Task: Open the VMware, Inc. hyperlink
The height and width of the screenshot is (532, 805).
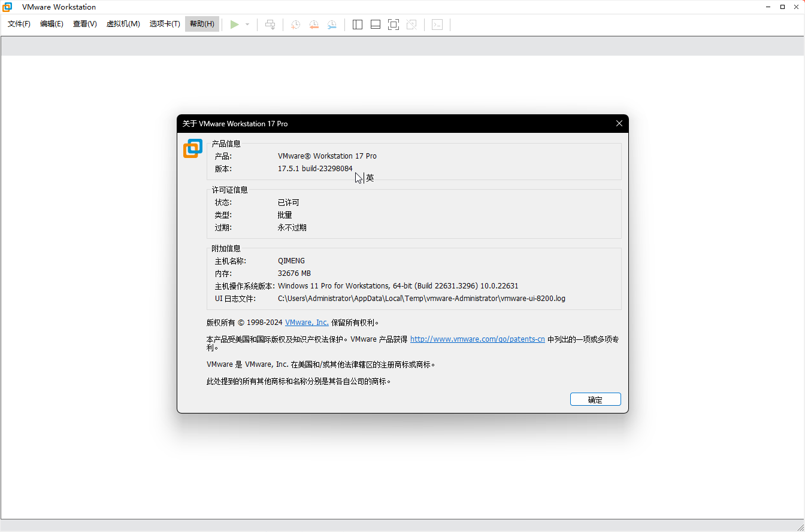Action: click(x=307, y=323)
